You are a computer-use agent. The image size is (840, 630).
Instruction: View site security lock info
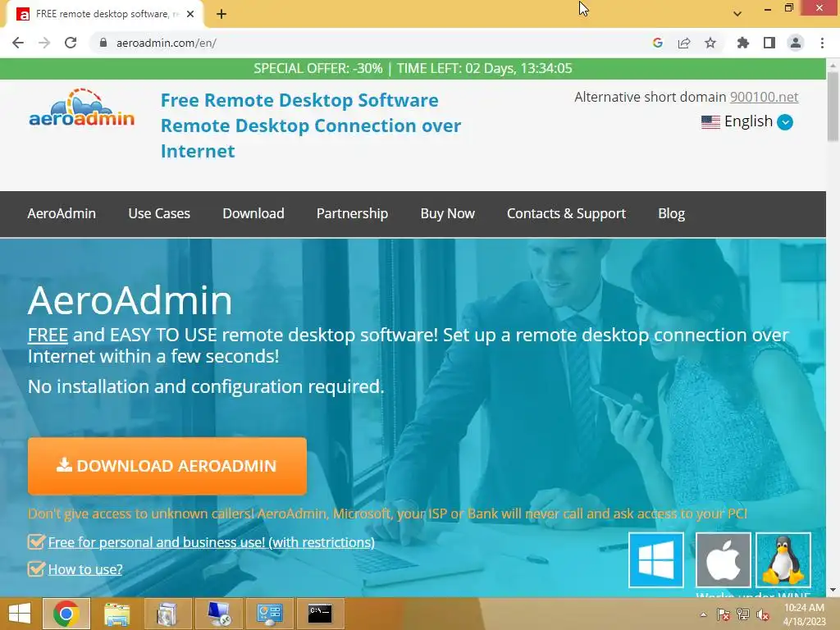point(103,43)
